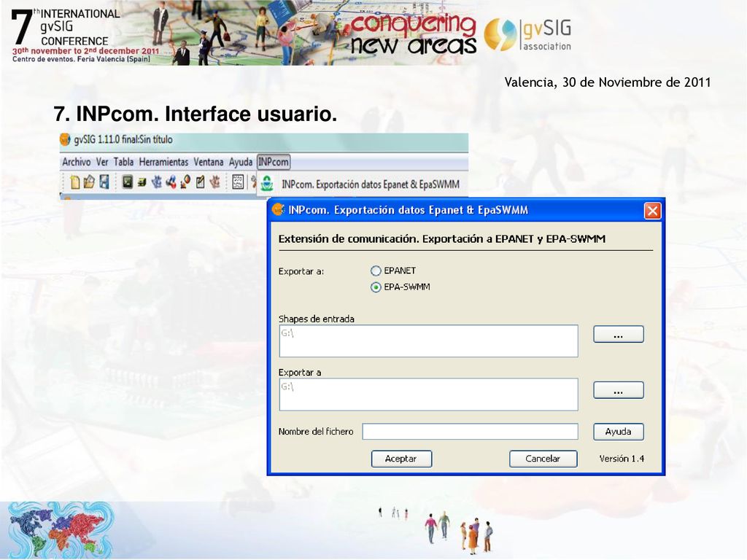This screenshot has height=560, width=747.
Task: Click the 'Extensión de comunicación' dialog heading
Action: click(x=441, y=239)
